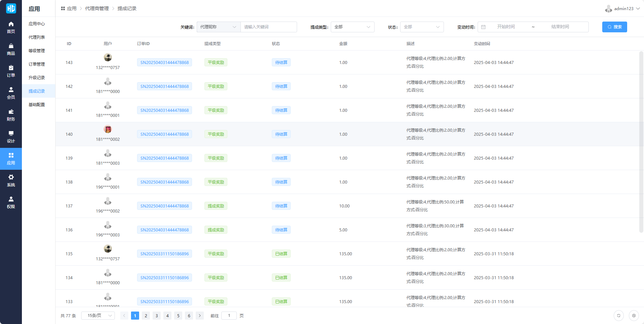Go to 订单 orders sidebar icon
The image size is (644, 324).
point(11,71)
